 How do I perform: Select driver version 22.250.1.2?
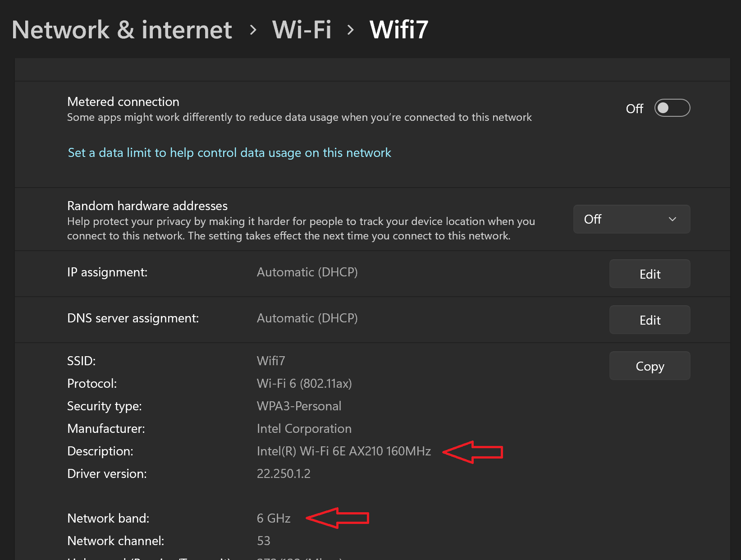pos(284,473)
